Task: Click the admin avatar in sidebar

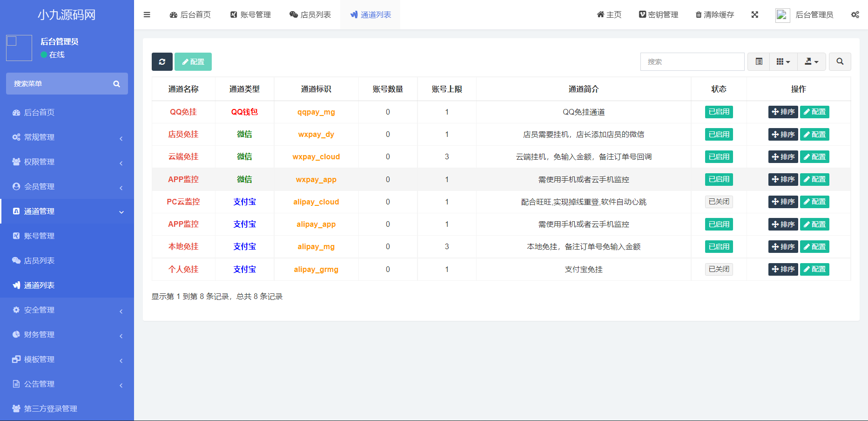Action: (x=19, y=48)
